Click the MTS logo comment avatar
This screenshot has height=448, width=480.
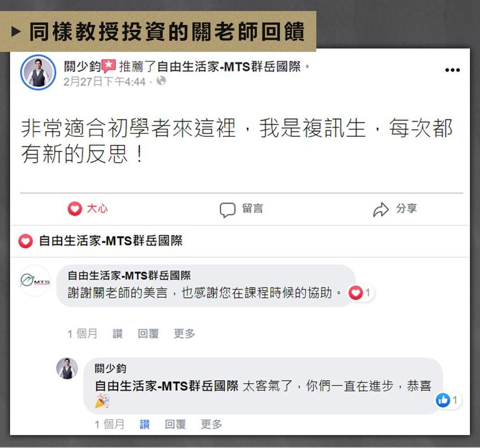[35, 280]
